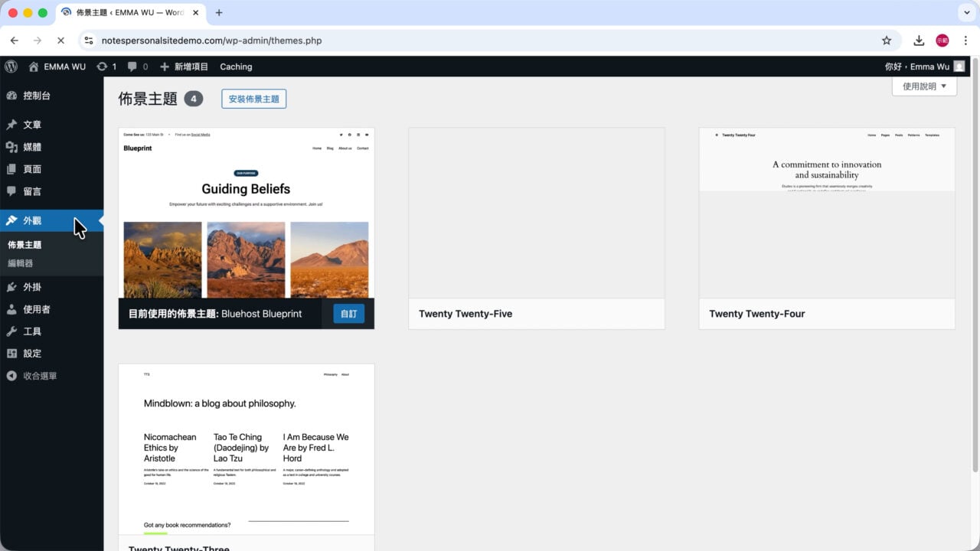Viewport: 980px width, 551px height.
Task: Open the comments bubble icon in admin bar
Action: 132,67
